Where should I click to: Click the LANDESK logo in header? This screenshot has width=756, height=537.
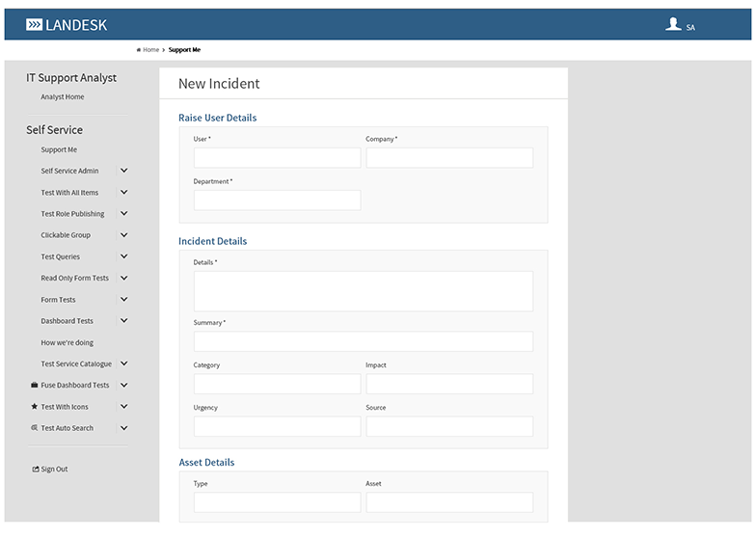(67, 25)
